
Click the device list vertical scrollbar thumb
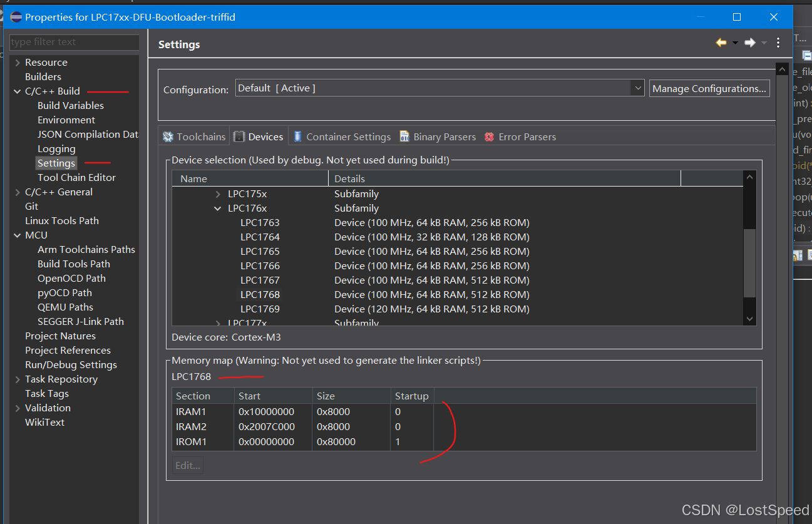(x=750, y=263)
